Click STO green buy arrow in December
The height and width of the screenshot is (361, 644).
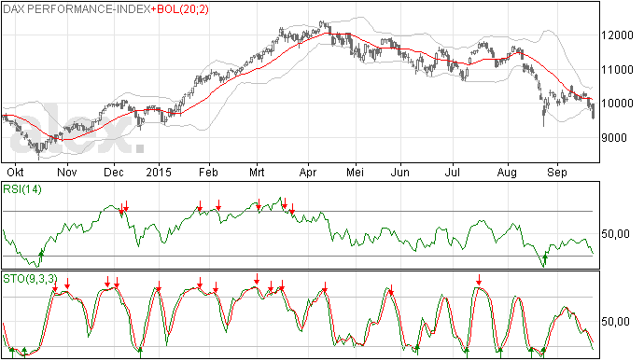point(140,352)
